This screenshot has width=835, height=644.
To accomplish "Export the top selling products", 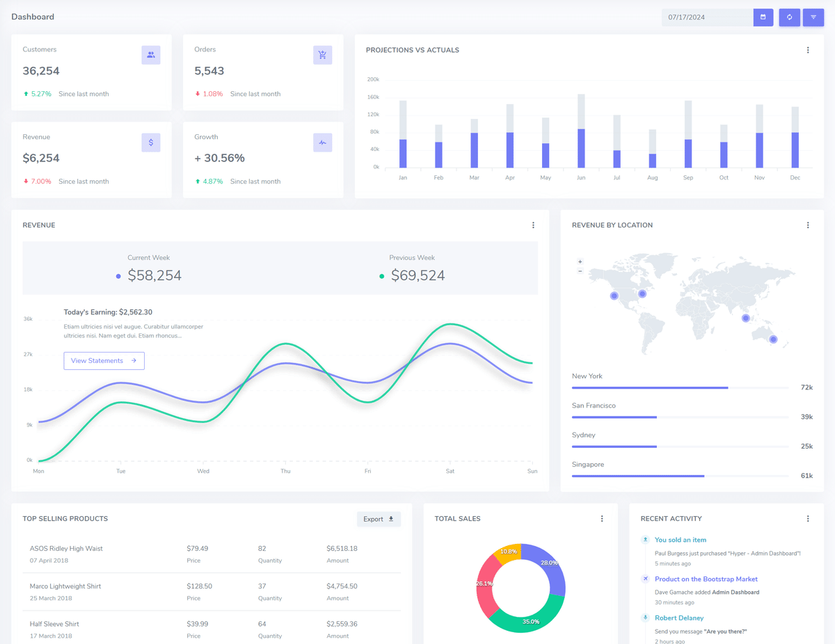I will pos(379,519).
